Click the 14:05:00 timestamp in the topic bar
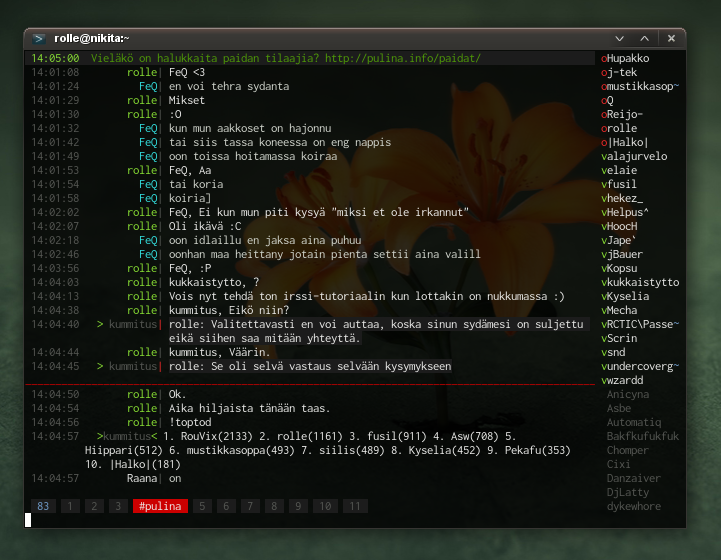Screen dimensions: 721x560 55,59
